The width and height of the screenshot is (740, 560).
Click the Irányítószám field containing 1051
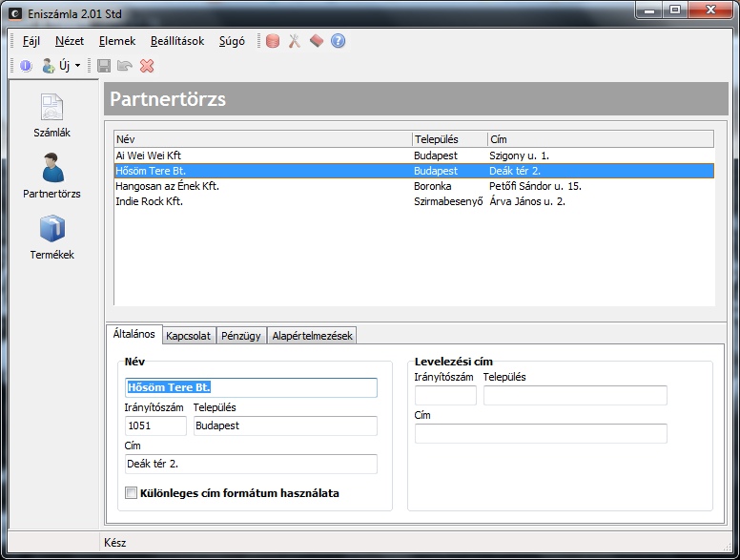click(154, 426)
